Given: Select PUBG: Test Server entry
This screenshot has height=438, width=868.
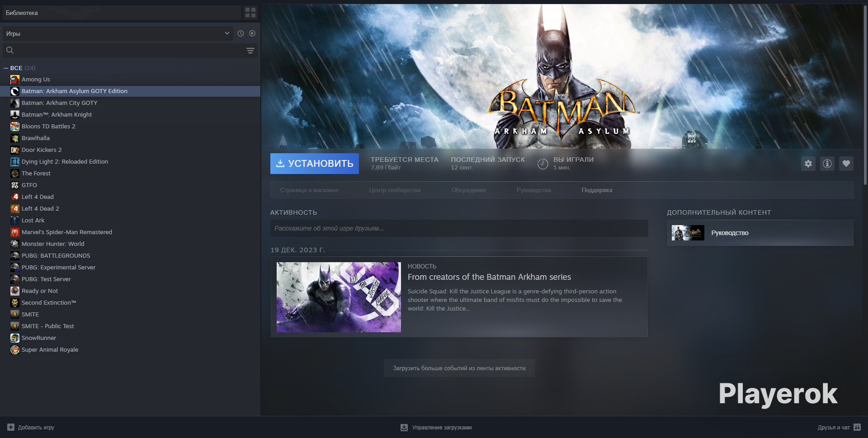Looking at the screenshot, I should point(46,279).
